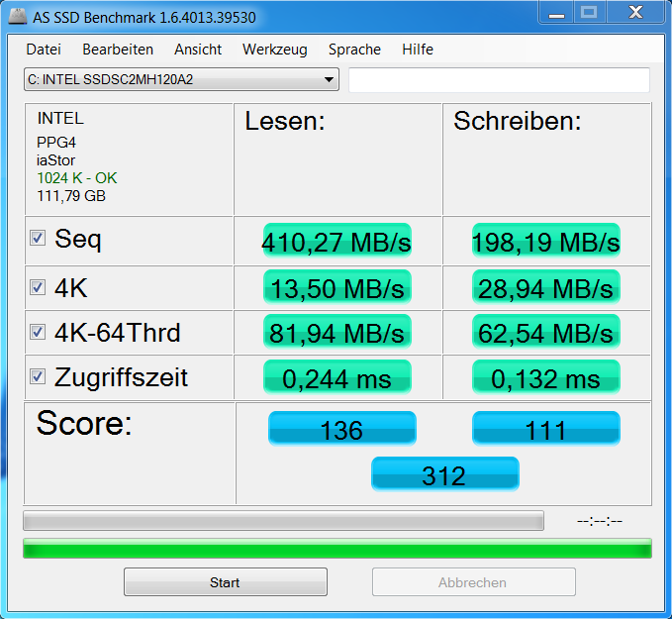Open the Sprache menu
The height and width of the screenshot is (619, 672).
point(354,50)
